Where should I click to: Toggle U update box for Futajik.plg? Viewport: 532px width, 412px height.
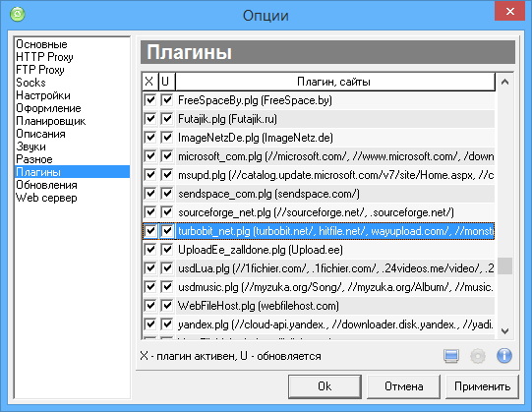click(x=166, y=119)
